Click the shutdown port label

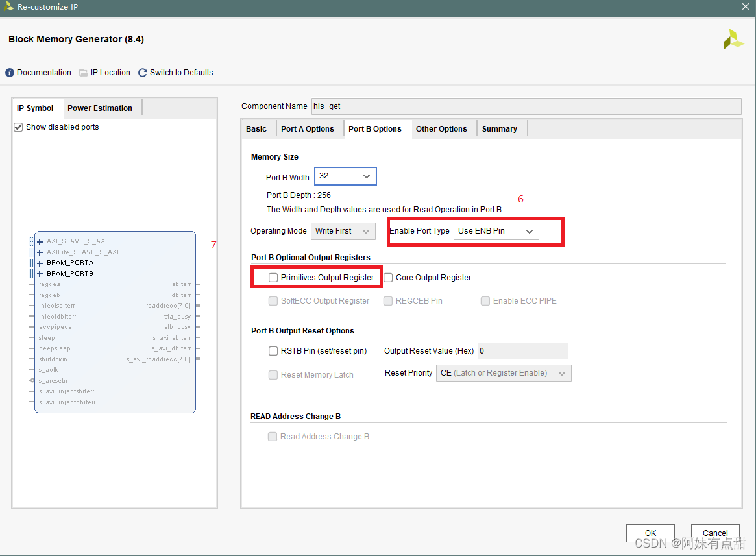point(53,359)
